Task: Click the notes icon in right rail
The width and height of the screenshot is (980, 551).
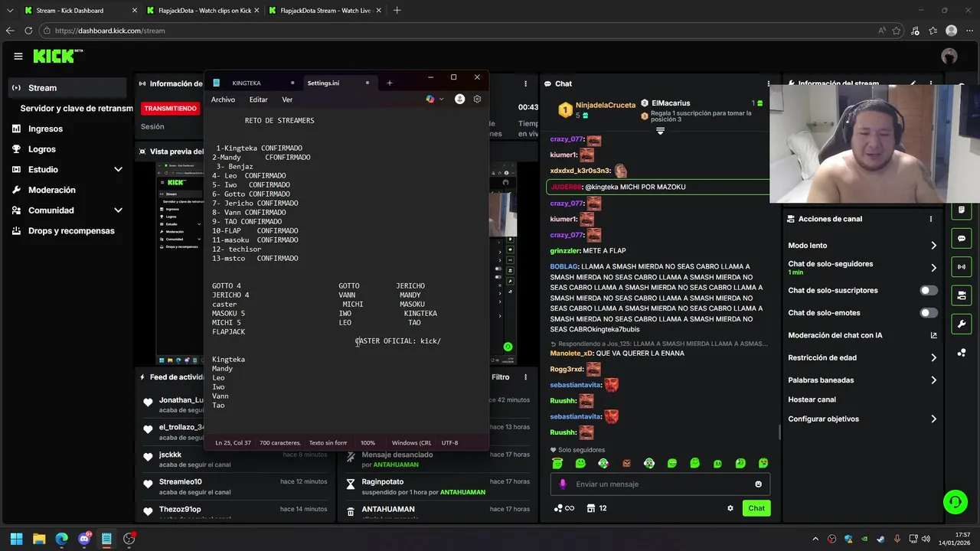Action: 962,210
